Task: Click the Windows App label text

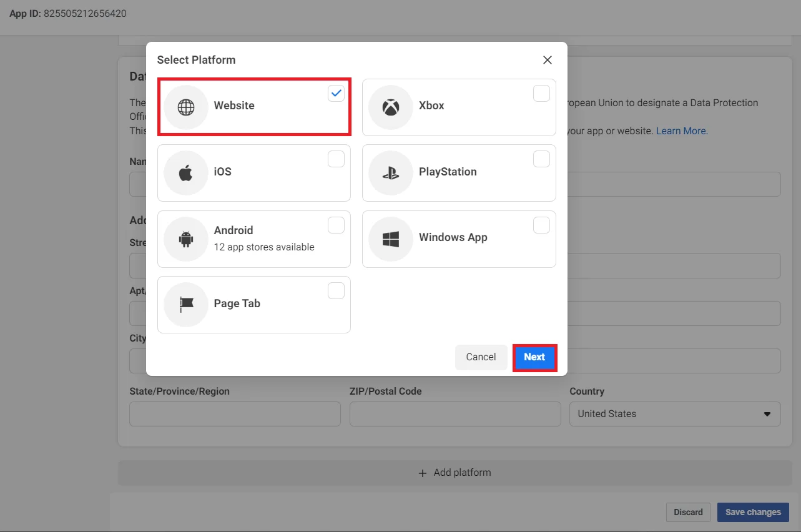Action: tap(453, 237)
